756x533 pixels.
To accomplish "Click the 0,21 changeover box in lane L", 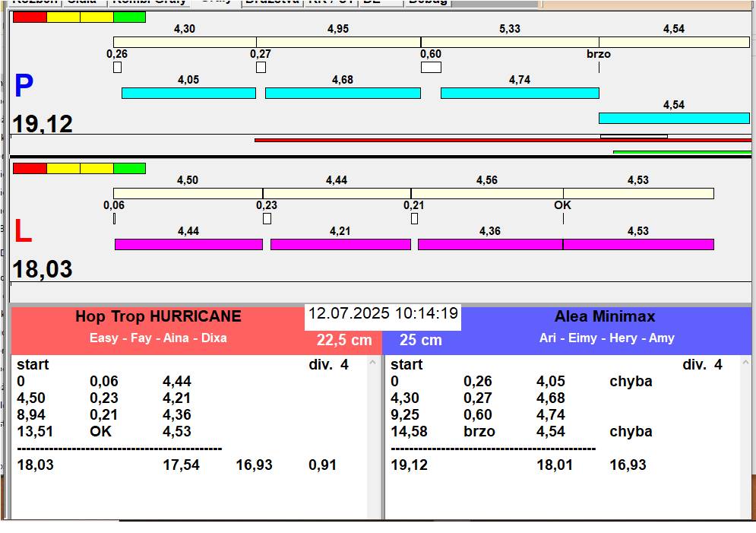I will point(415,218).
